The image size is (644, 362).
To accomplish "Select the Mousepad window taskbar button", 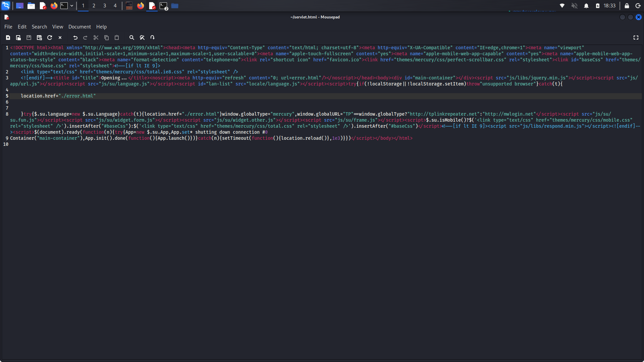I will [x=152, y=6].
